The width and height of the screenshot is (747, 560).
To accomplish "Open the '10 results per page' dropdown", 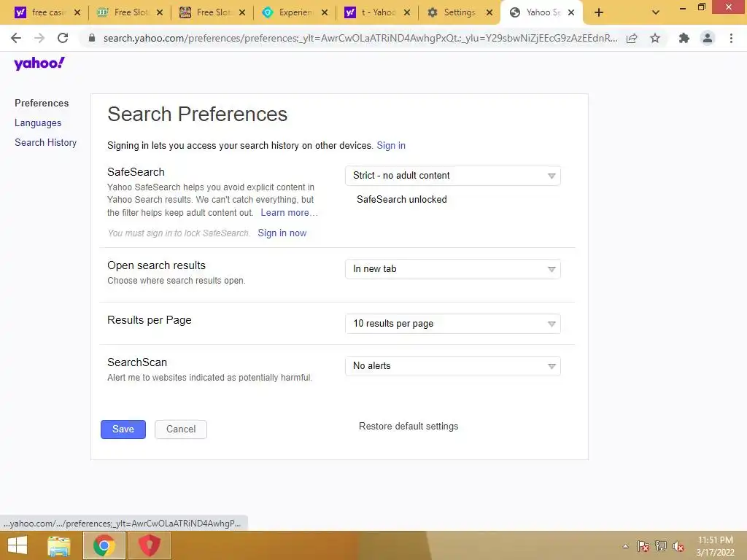I will (x=452, y=324).
